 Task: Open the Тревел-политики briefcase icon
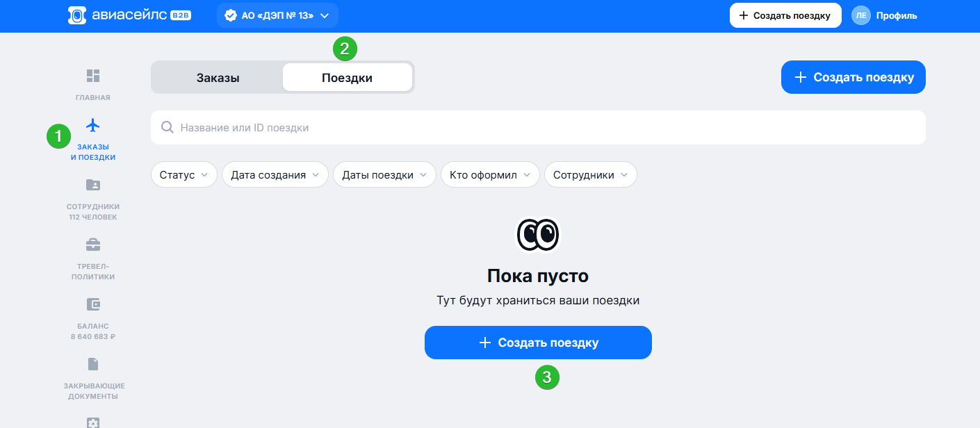93,245
